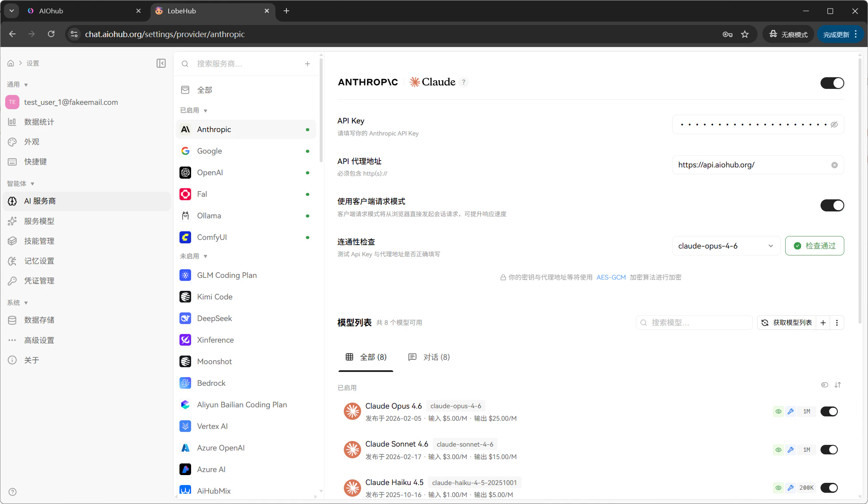Disable the Claude Haiku 4.5 model
The height and width of the screenshot is (504, 868).
829,488
